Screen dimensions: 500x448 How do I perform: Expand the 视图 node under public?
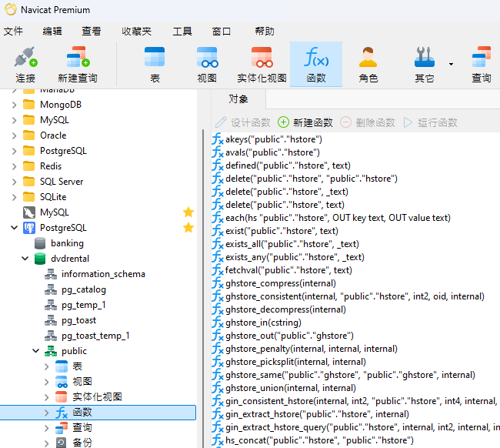[x=47, y=382]
